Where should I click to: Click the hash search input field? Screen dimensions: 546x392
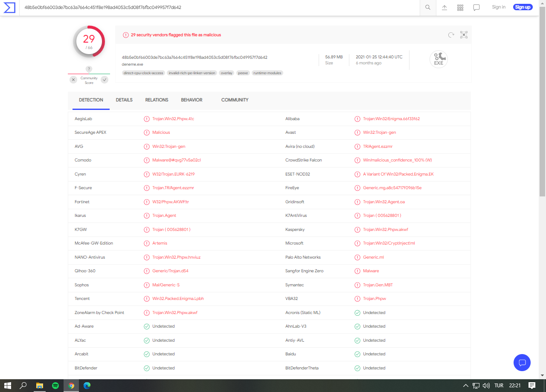click(220, 7)
